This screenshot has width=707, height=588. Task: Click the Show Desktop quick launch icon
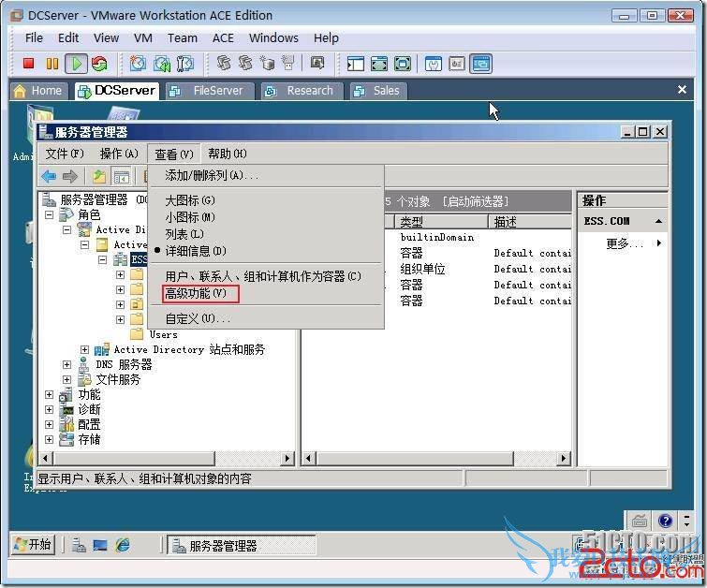pos(100,546)
